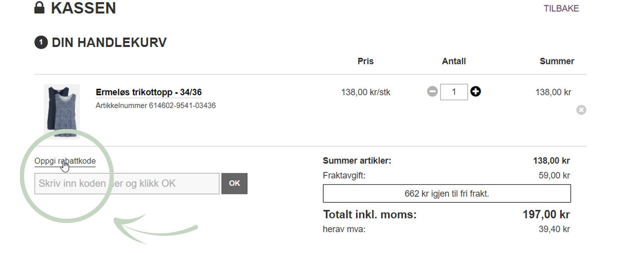644x253 pixels.
Task: Expand the Oppgi rabattkode link
Action: [65, 161]
